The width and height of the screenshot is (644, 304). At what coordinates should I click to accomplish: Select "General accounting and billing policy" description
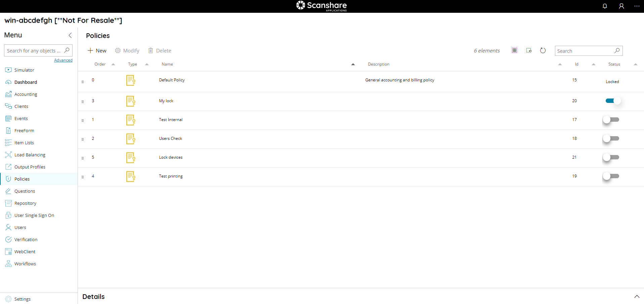pos(399,80)
